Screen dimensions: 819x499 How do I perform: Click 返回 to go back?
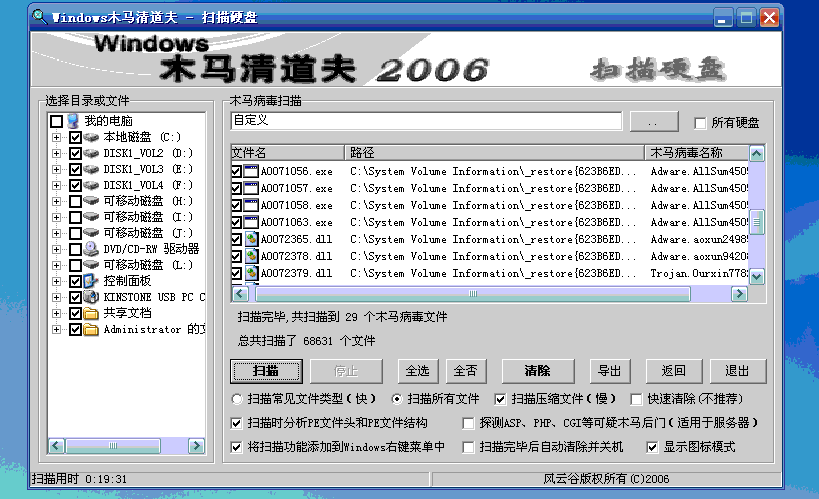[x=674, y=371]
